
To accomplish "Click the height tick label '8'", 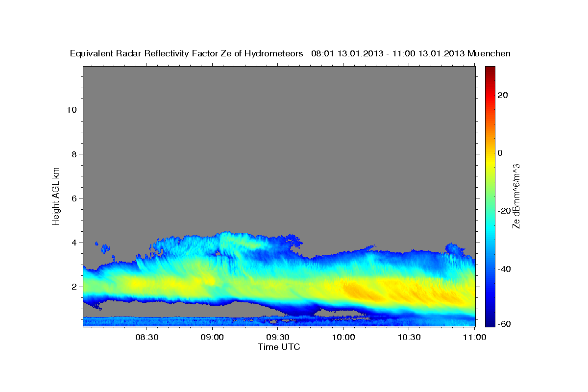I will coord(73,154).
